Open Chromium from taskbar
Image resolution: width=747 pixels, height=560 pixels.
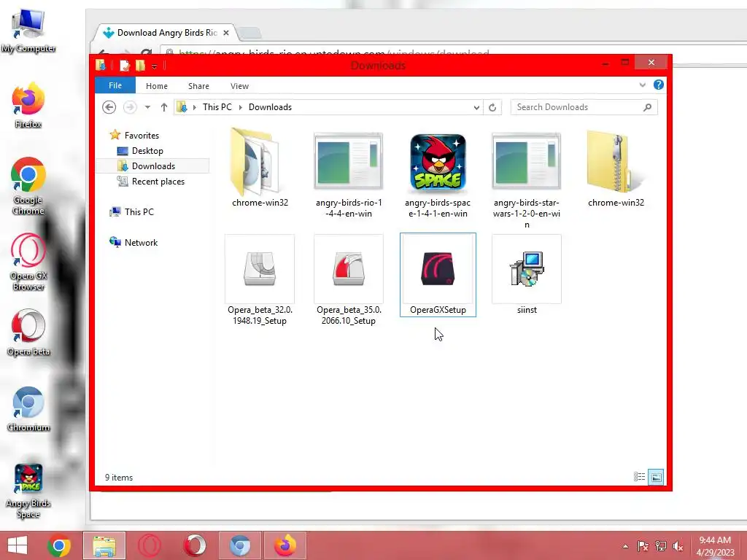[x=239, y=545]
